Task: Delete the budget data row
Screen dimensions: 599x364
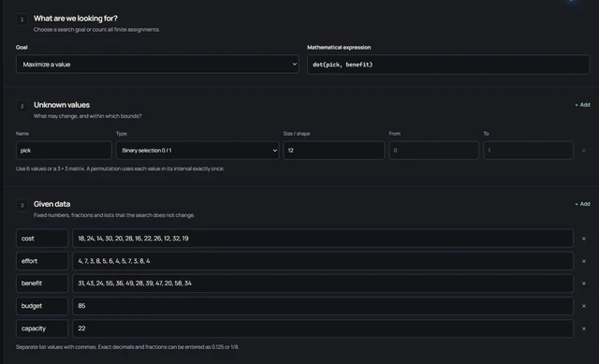Action: pos(584,306)
